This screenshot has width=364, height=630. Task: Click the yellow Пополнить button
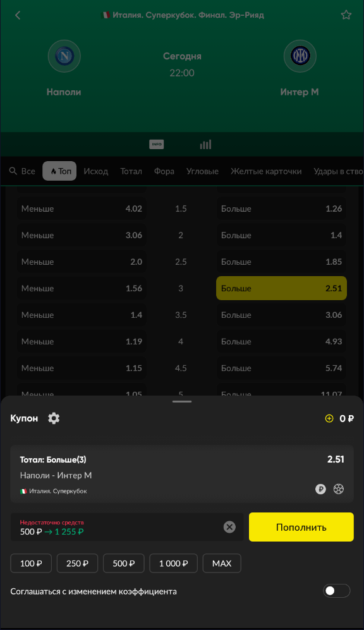pyautogui.click(x=301, y=527)
